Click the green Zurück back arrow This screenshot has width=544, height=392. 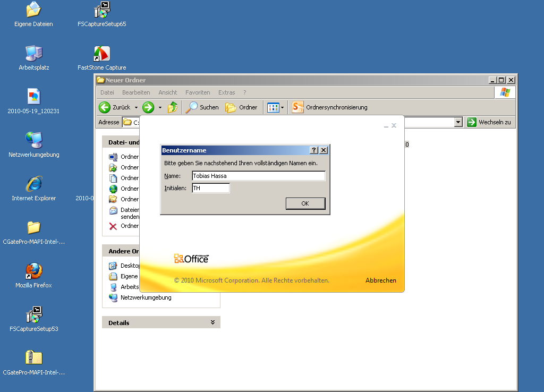(x=105, y=107)
